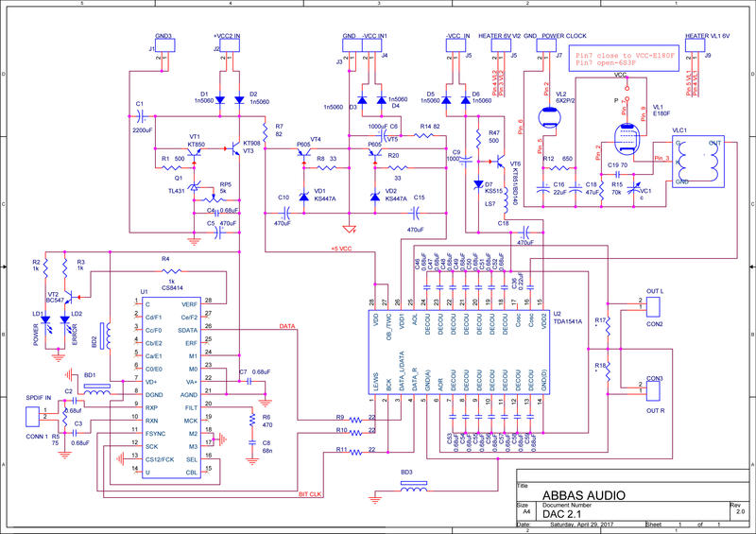Image resolution: width=756 pixels, height=534 pixels.
Task: Select the BD1 ferrite bead symbol
Action: pyautogui.click(x=97, y=389)
